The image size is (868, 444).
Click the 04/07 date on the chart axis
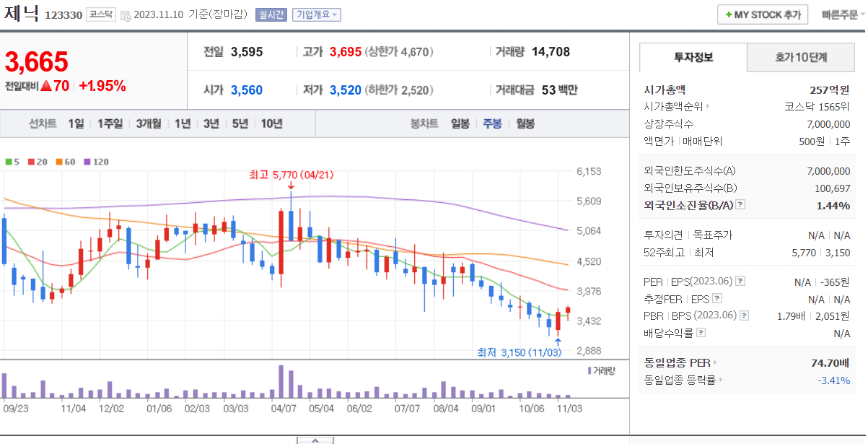point(283,408)
